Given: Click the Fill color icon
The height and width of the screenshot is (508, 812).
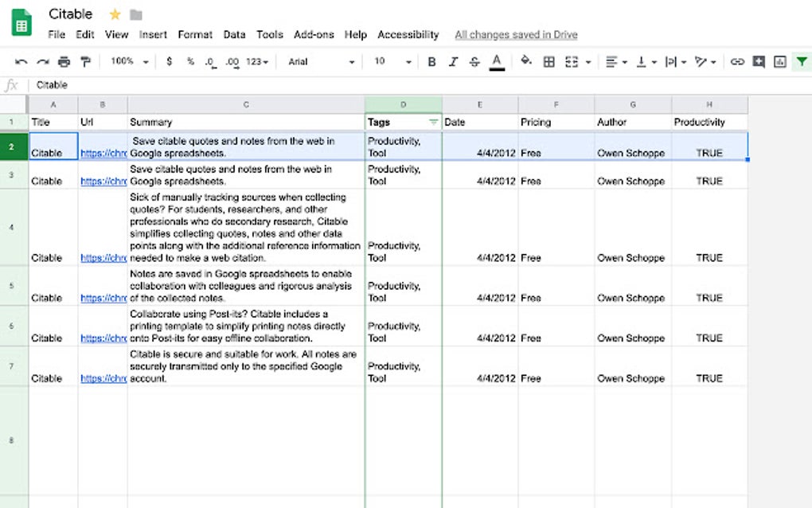Looking at the screenshot, I should (524, 61).
